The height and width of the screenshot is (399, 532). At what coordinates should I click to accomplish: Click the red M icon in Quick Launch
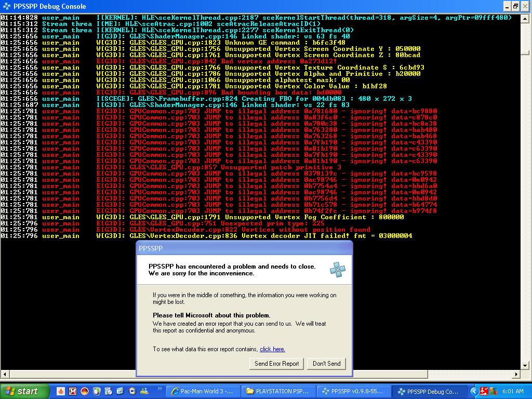(73, 391)
